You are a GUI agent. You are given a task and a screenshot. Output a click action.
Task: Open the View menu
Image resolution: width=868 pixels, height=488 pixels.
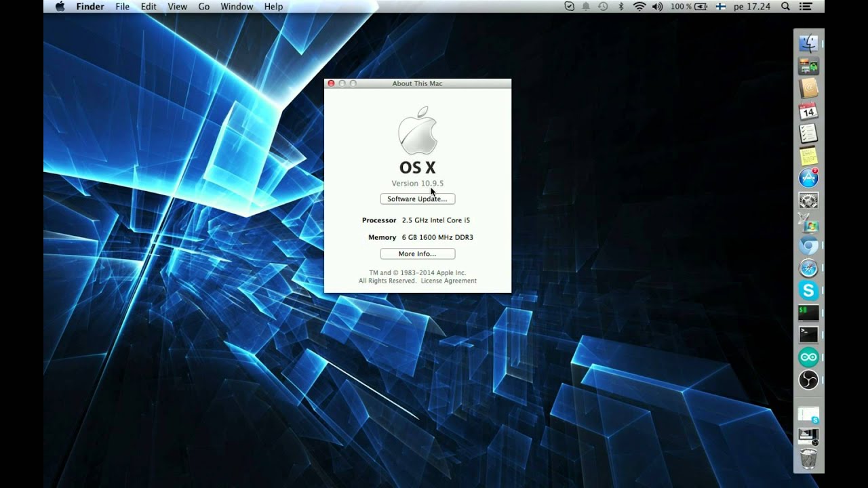pos(177,6)
